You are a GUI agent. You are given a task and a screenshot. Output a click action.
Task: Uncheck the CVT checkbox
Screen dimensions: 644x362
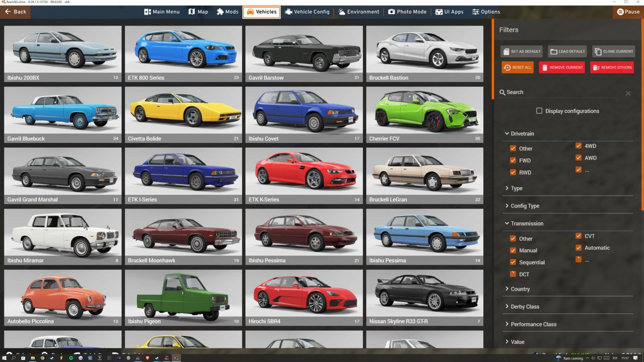[579, 236]
